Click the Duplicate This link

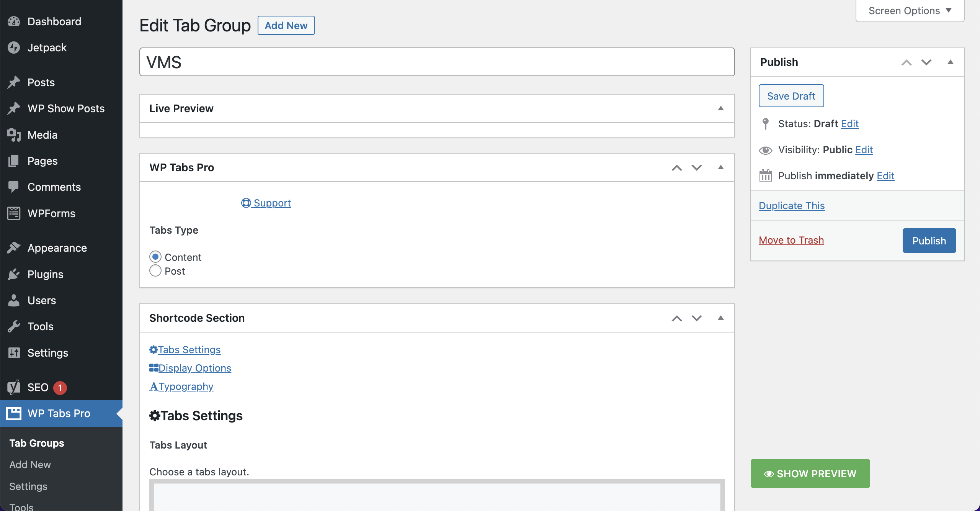[x=792, y=206]
